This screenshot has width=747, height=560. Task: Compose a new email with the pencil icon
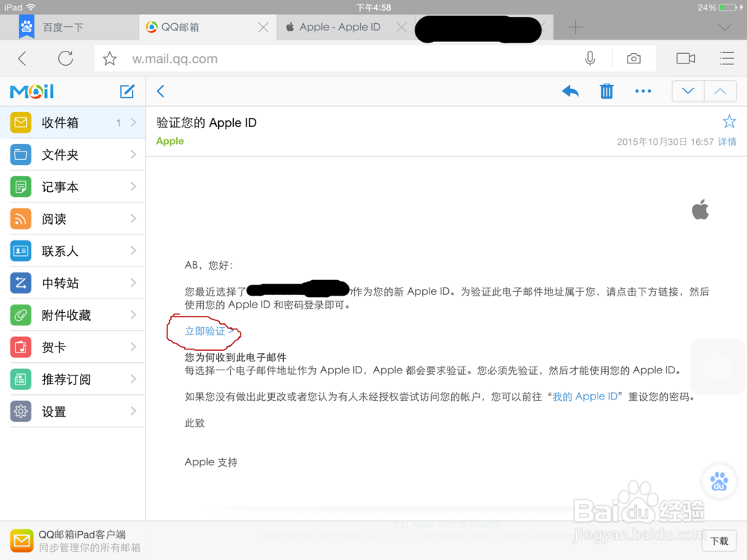click(x=127, y=91)
